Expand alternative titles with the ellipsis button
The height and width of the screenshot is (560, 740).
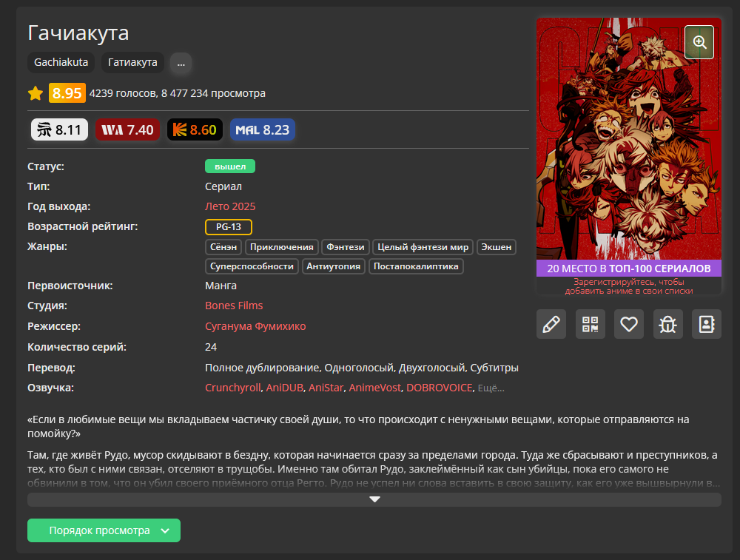coord(181,63)
